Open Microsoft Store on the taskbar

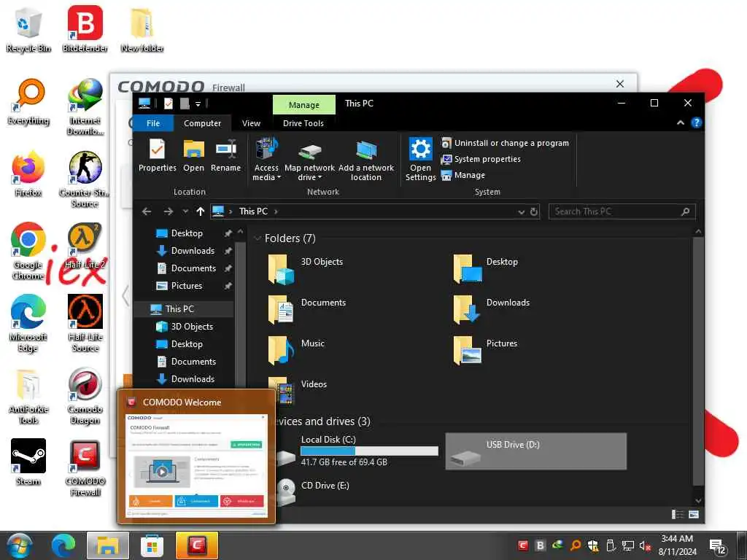(152, 545)
